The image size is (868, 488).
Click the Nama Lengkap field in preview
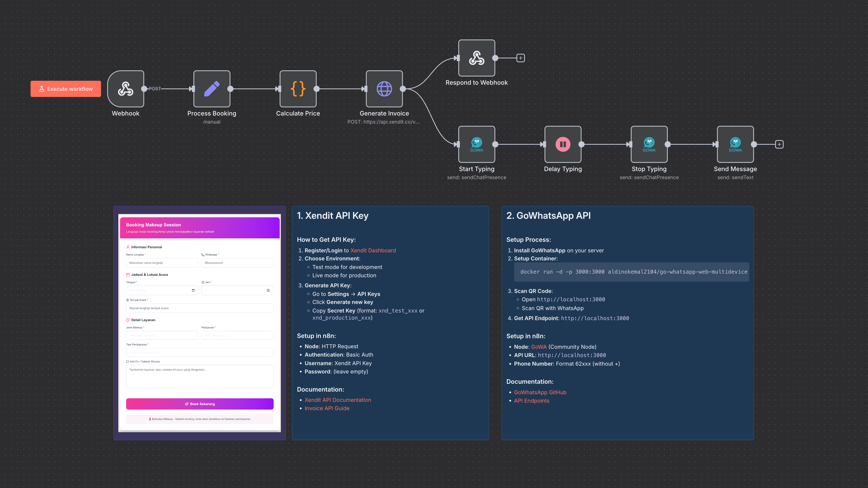(x=162, y=263)
